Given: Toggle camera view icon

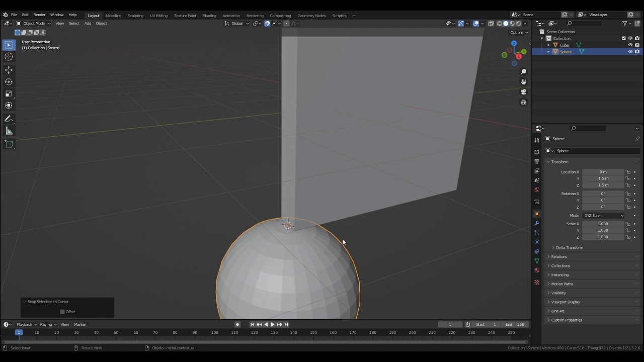Looking at the screenshot, I should 523,92.
